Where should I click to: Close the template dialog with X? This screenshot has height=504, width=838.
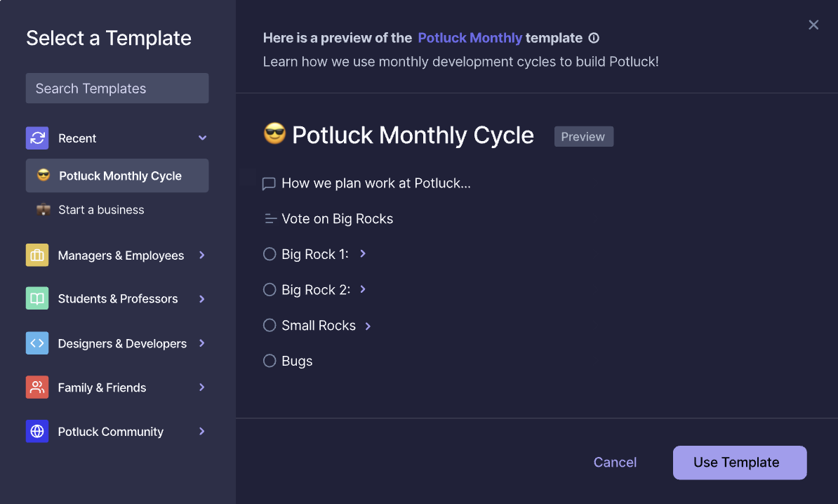click(x=813, y=25)
